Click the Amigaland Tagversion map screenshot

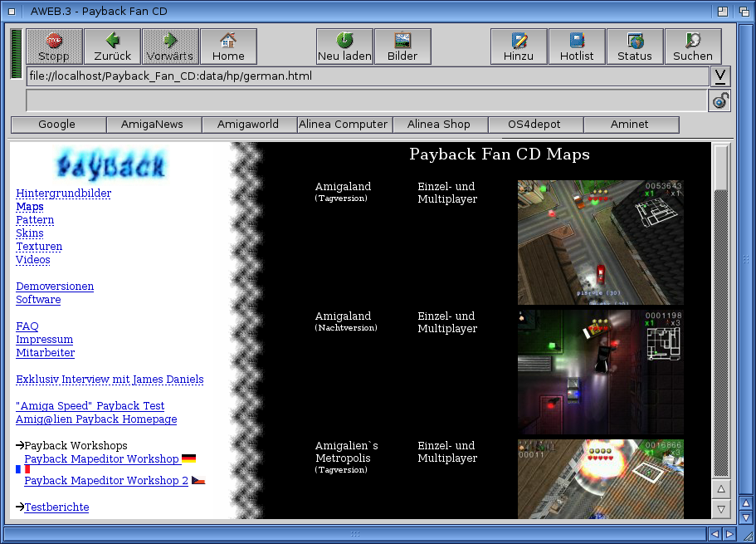(600, 243)
